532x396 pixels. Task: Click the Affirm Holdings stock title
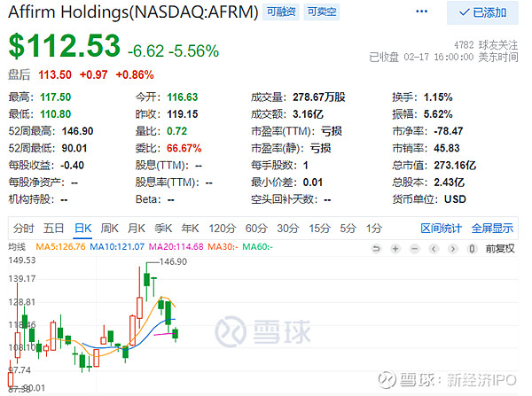[133, 12]
